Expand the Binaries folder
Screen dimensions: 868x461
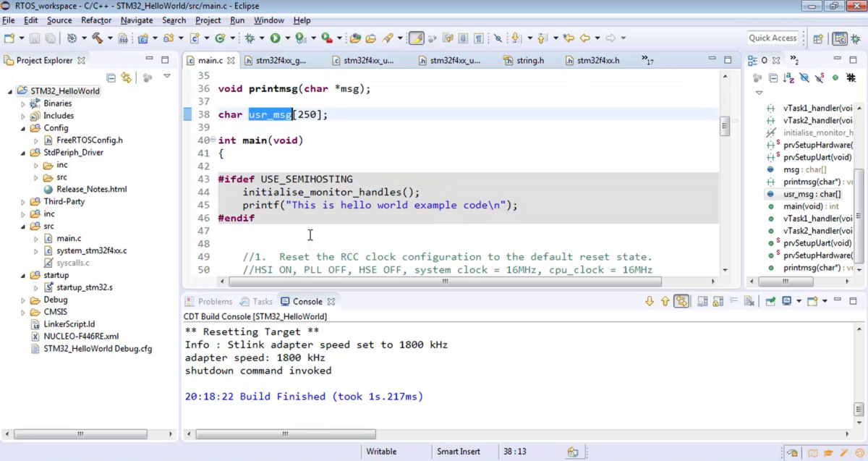pyautogui.click(x=22, y=103)
